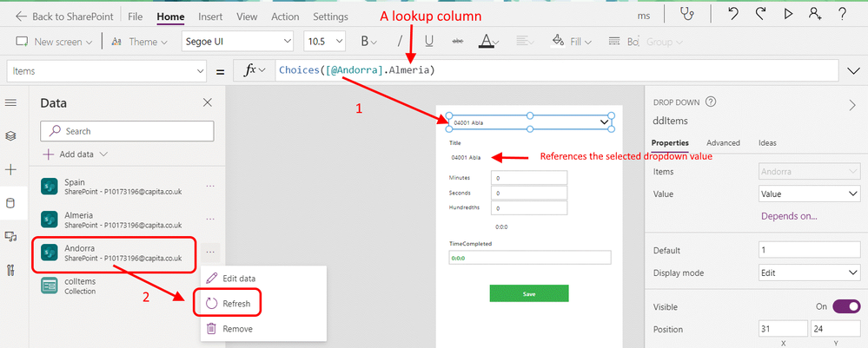Viewport: 868px width, 348px height.
Task: Open the Value property dropdown
Action: (809, 194)
